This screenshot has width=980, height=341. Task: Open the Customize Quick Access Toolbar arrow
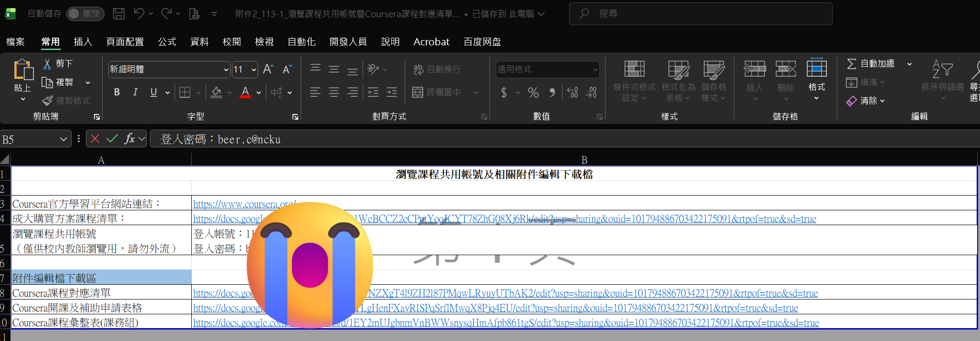point(214,14)
